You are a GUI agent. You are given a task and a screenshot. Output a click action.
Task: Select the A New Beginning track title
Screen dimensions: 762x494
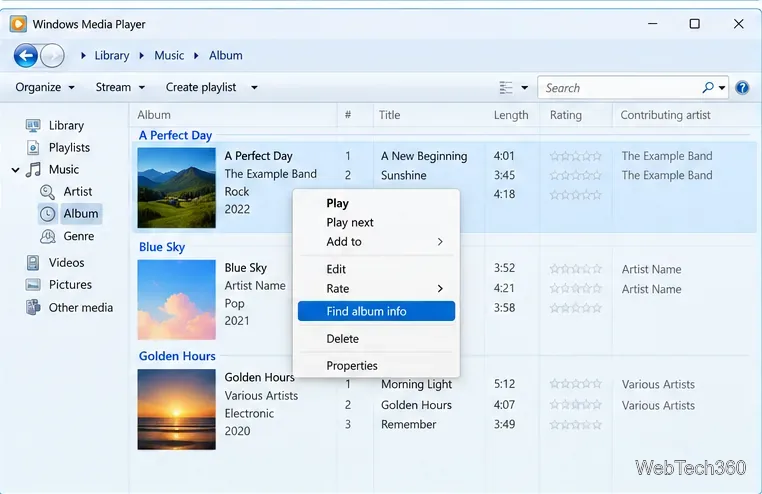tap(424, 156)
